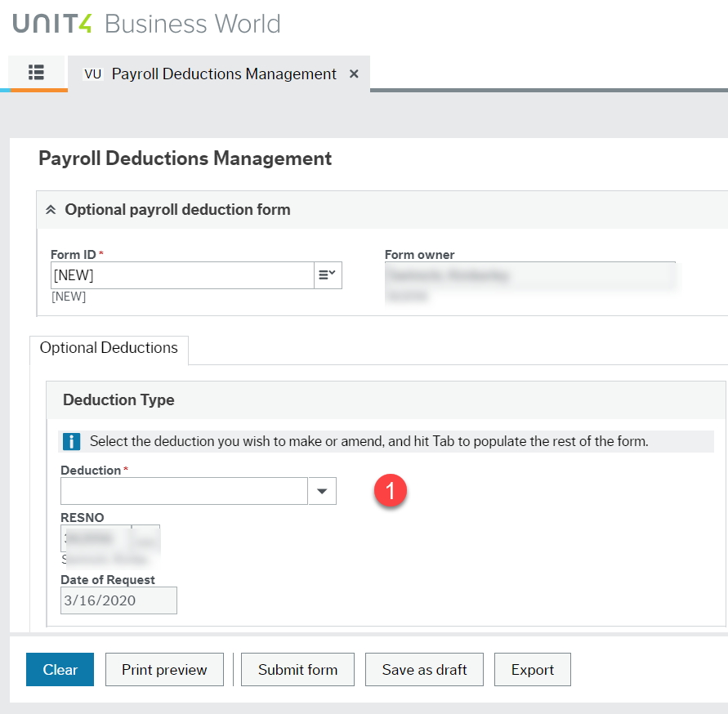Viewport: 728px width, 714px height.
Task: Export the payroll deduction form
Action: [x=532, y=669]
